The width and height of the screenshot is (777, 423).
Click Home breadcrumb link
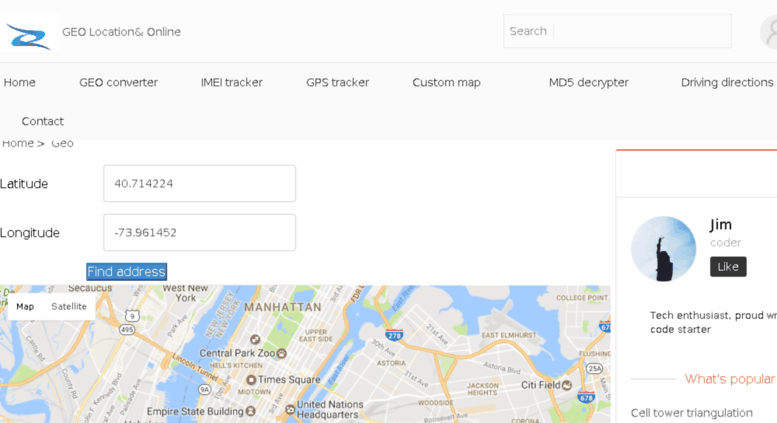pyautogui.click(x=18, y=144)
